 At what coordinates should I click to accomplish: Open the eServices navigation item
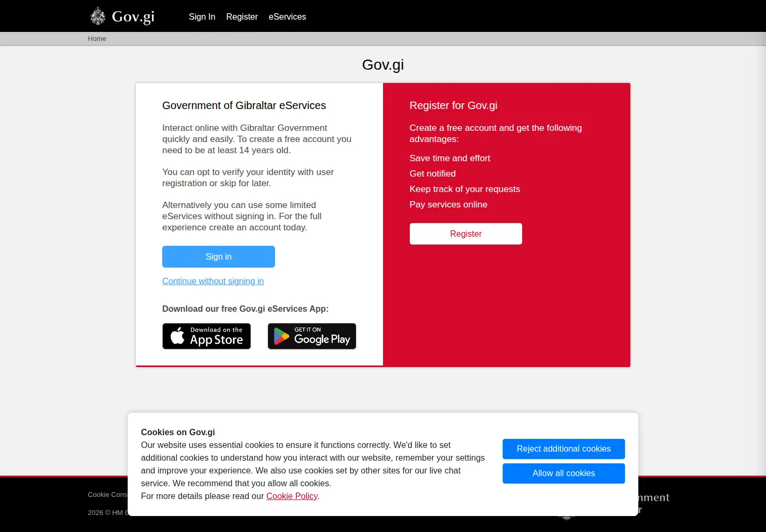(x=287, y=17)
